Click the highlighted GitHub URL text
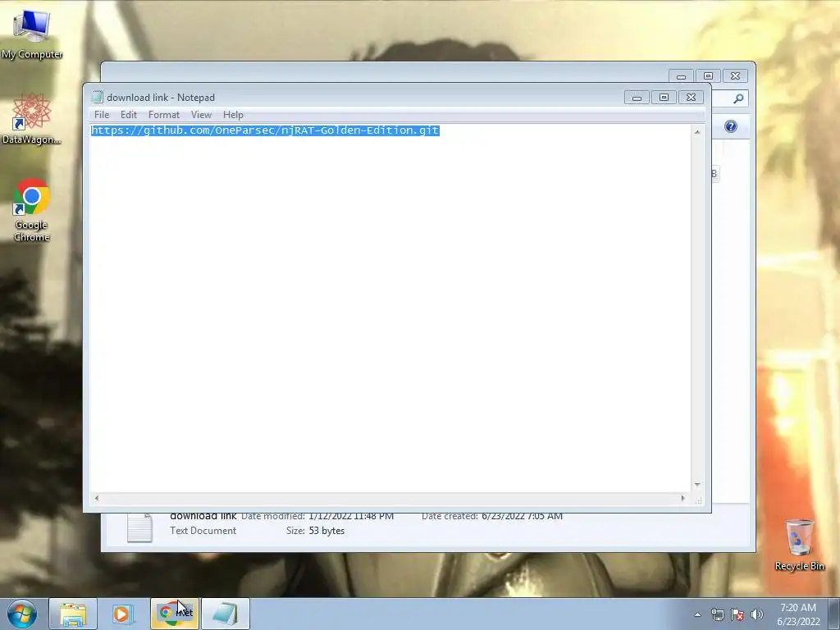The width and height of the screenshot is (840, 630). click(x=265, y=130)
